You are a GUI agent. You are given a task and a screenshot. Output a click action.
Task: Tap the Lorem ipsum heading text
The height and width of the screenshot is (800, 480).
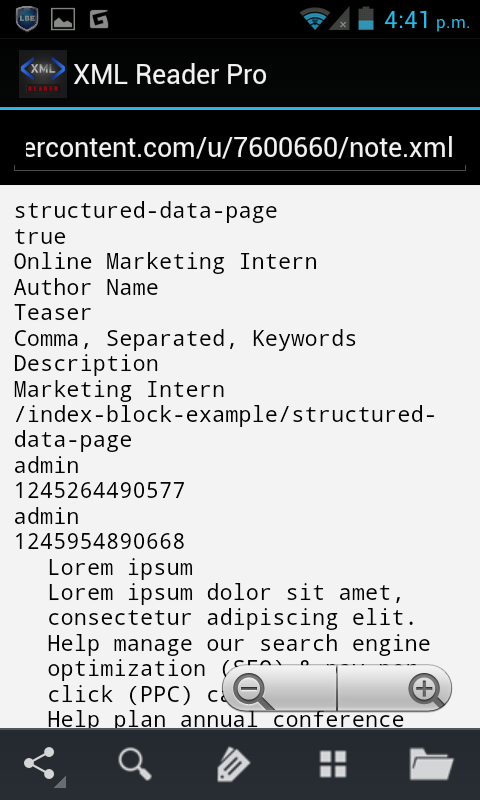120,567
